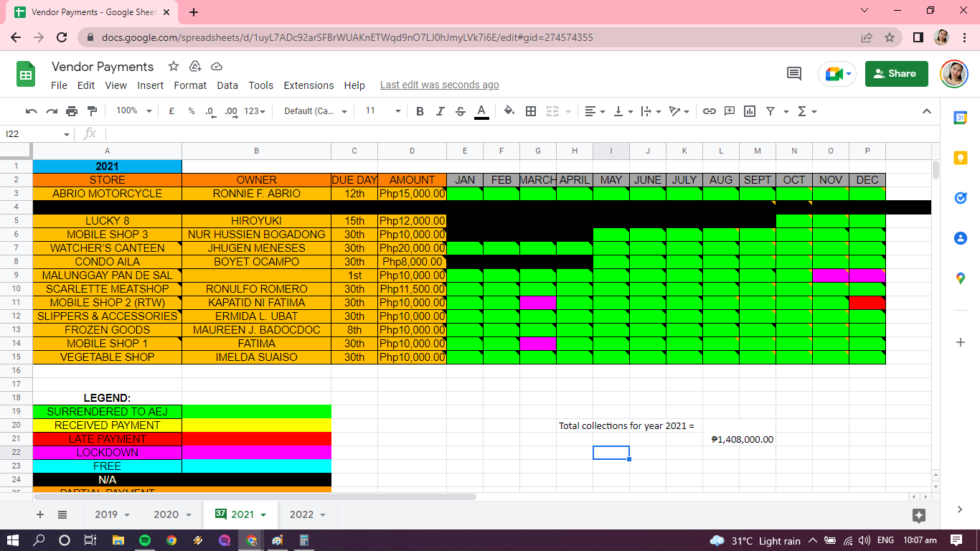Open Google Keep in the side panel
Viewport: 980px width, 551px height.
pos(961,158)
